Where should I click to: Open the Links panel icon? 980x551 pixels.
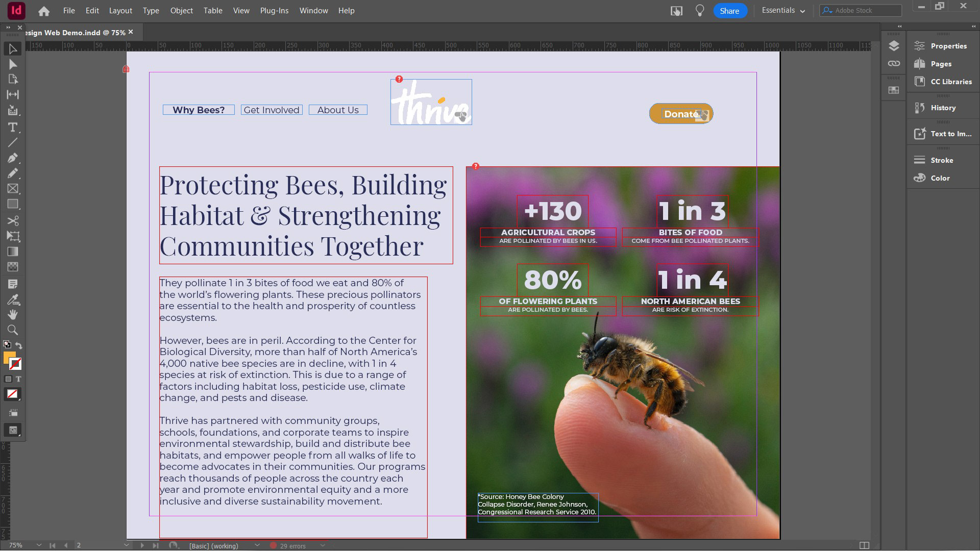pos(893,64)
